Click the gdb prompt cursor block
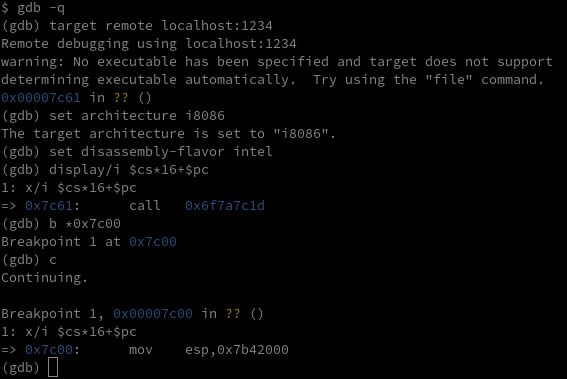 (x=53, y=367)
